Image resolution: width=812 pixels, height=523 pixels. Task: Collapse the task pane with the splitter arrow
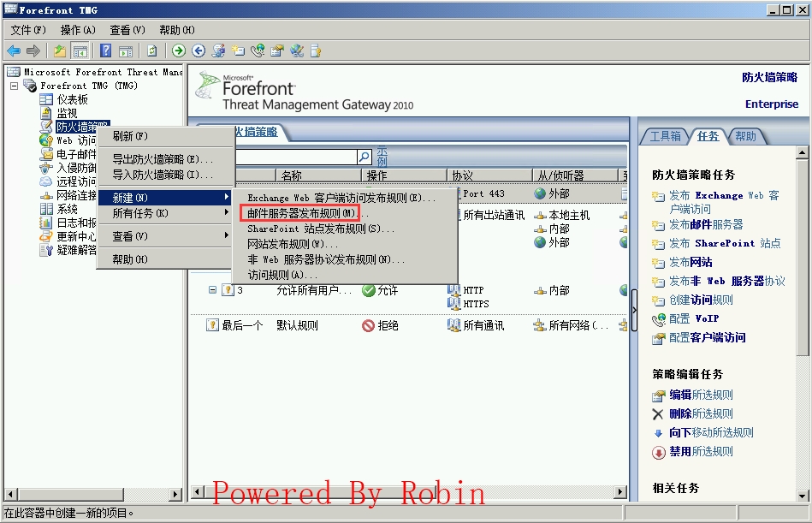(x=634, y=310)
